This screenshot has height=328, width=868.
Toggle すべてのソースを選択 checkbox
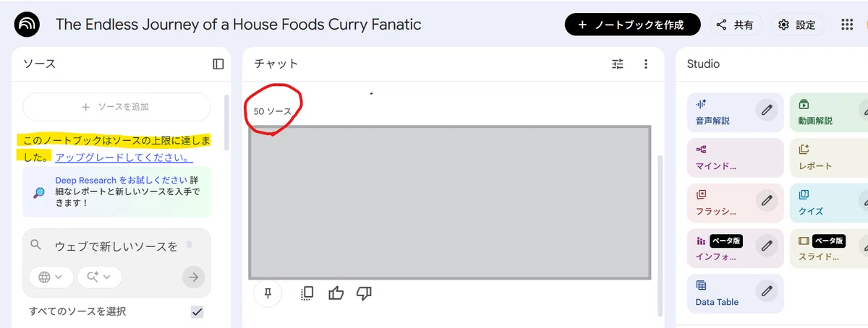click(x=197, y=311)
